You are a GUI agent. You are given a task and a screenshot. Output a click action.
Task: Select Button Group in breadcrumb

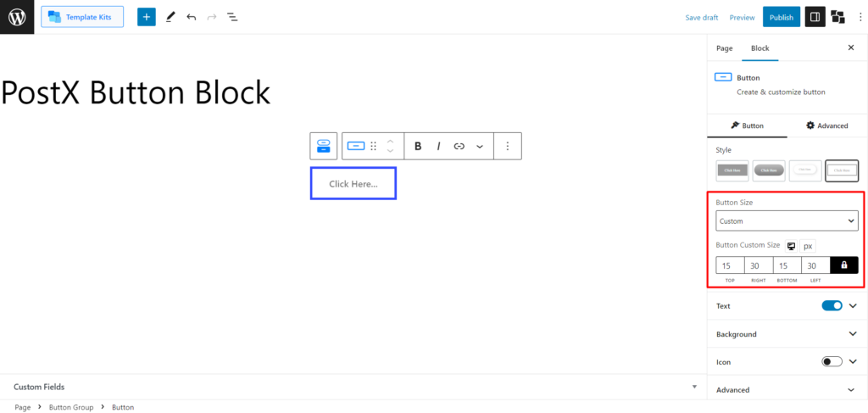click(71, 407)
